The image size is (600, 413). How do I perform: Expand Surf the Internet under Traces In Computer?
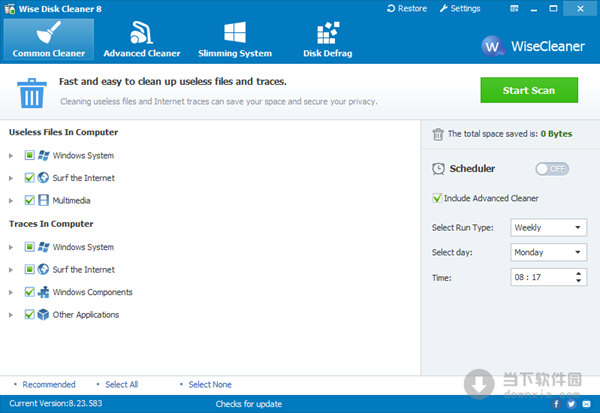[11, 270]
